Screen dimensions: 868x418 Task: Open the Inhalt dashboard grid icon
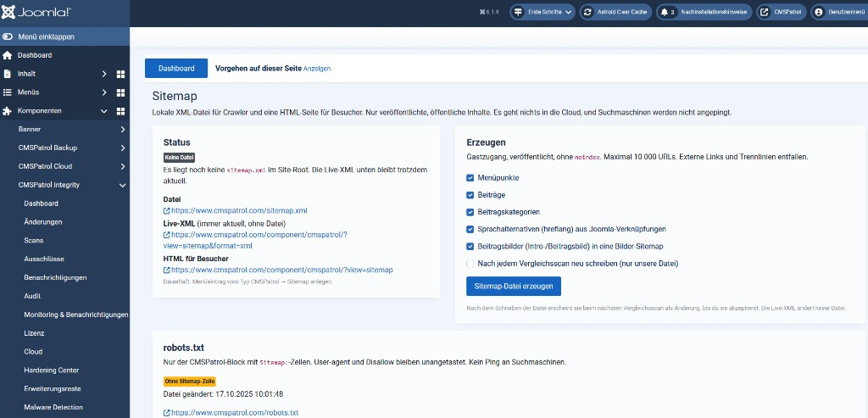[x=120, y=74]
